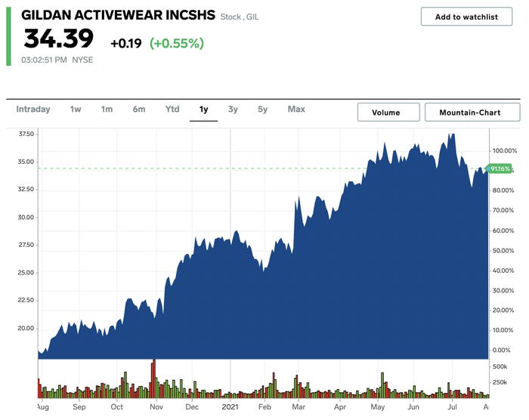Click the 250k volume axis label
The image size is (529, 420).
click(x=500, y=382)
